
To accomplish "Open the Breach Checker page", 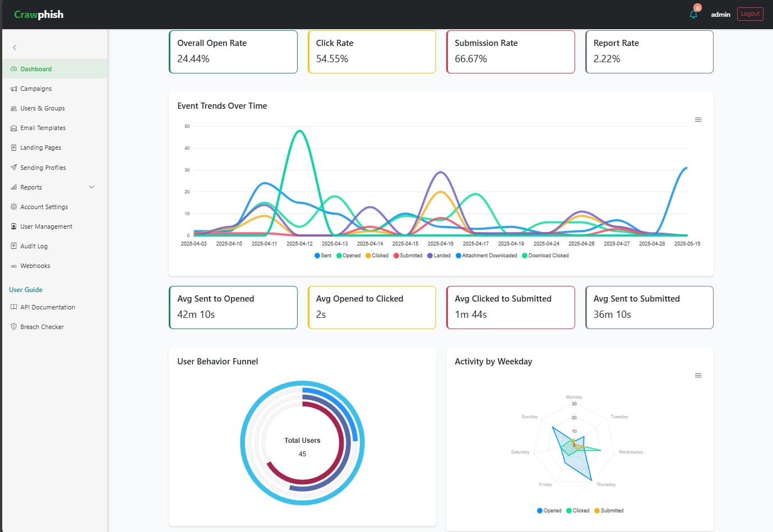I will [42, 326].
